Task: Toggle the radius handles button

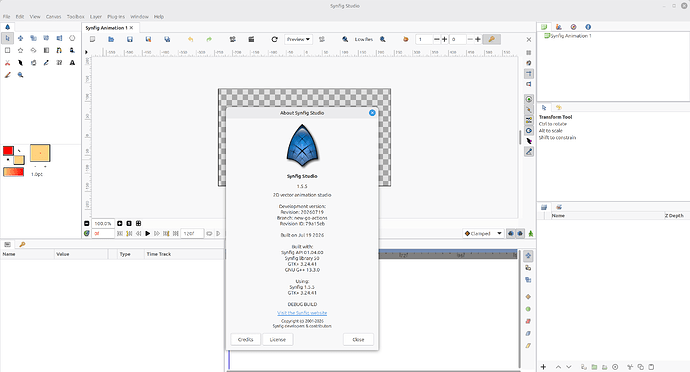Action: click(529, 130)
